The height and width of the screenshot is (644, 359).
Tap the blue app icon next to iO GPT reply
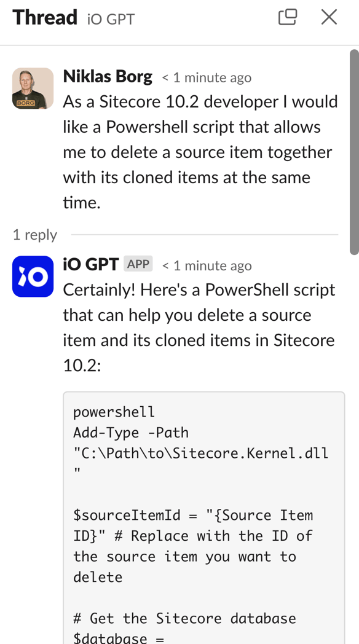(33, 276)
